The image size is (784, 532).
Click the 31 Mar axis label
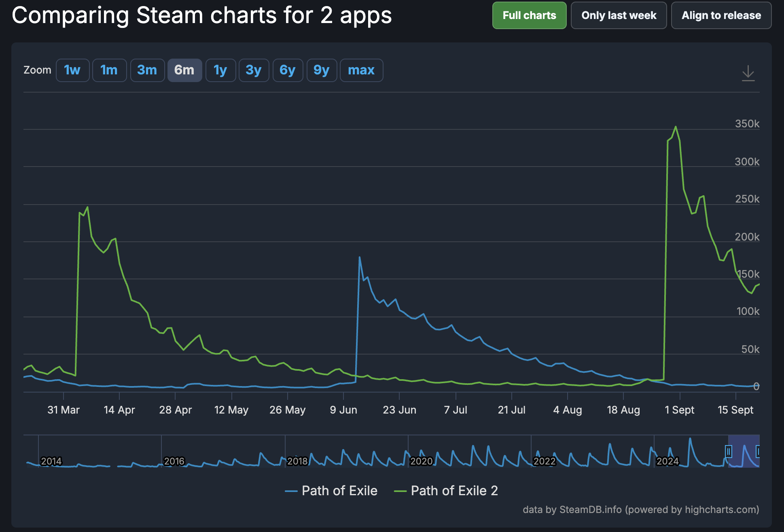pyautogui.click(x=64, y=410)
